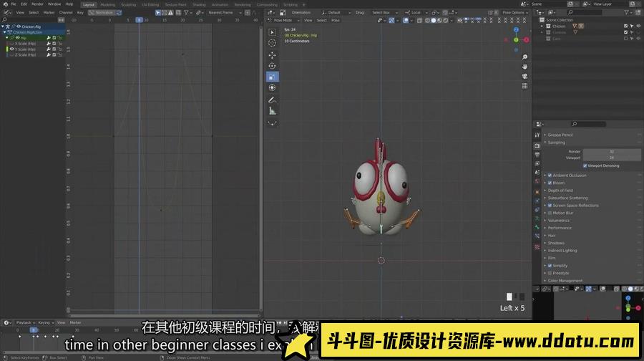This screenshot has width=644, height=361.
Task: Click the green Y axis gizmo ball
Action: point(516,40)
